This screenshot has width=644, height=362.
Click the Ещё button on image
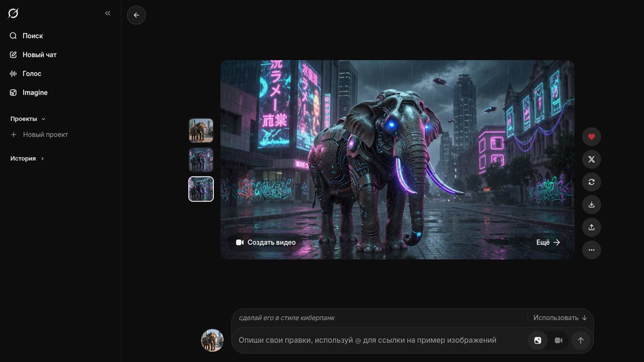[x=548, y=242]
